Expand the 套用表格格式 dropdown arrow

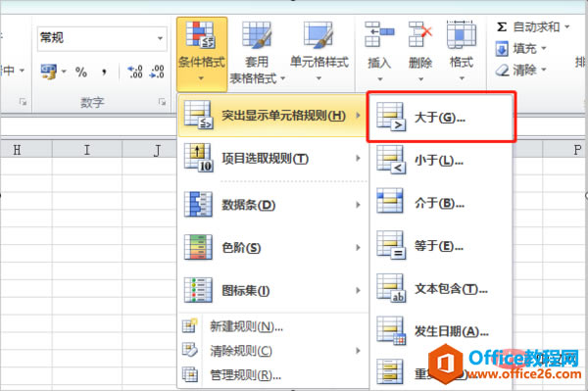tap(283, 78)
